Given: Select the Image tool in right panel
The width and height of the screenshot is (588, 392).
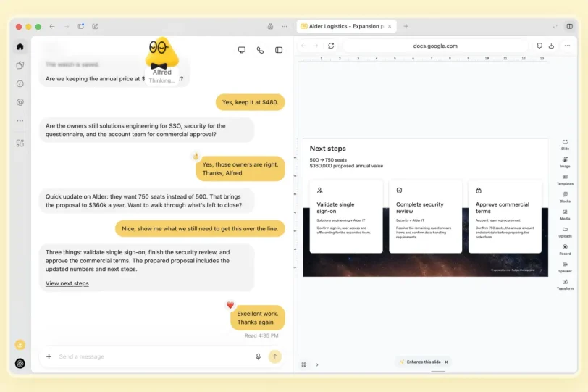Looking at the screenshot, I should (565, 162).
